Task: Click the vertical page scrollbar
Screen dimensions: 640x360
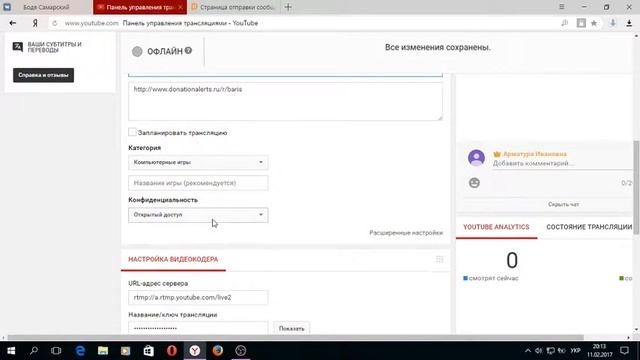Action: pos(636,187)
